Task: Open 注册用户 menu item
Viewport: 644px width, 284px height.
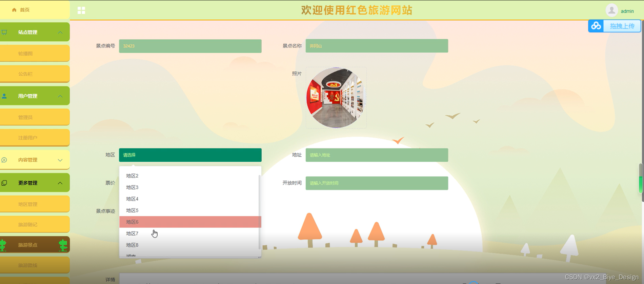Action: click(35, 137)
